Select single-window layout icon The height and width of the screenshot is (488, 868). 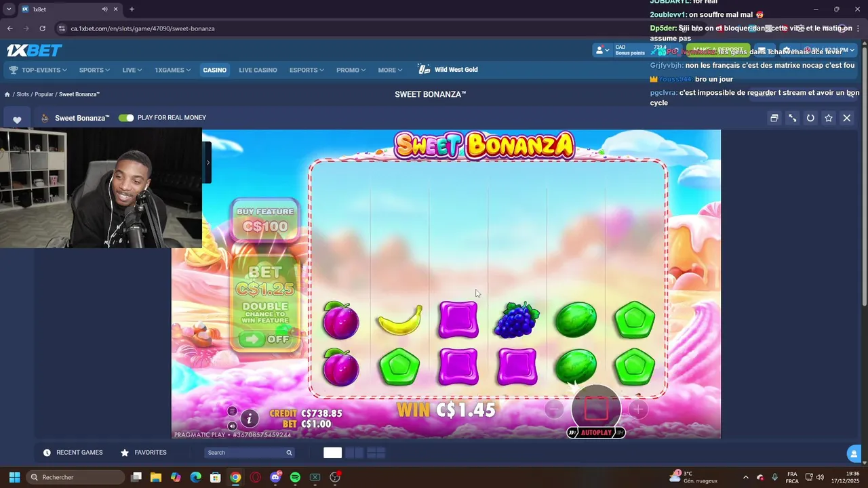(x=332, y=453)
